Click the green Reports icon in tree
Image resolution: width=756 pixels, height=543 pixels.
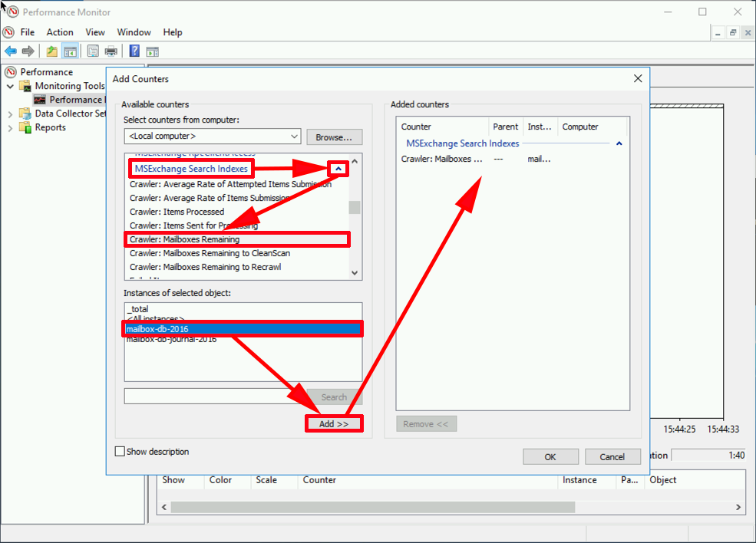coord(25,127)
